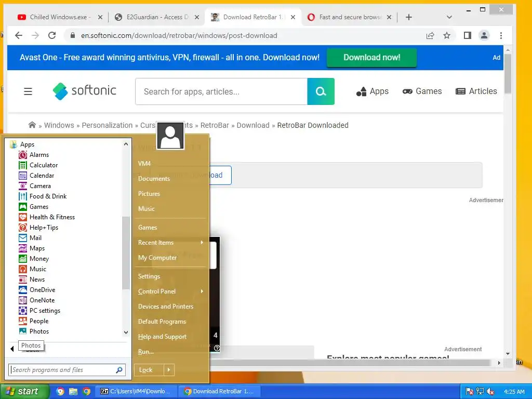Click the address bar URL
The height and width of the screenshot is (399, 532).
pyautogui.click(x=179, y=36)
